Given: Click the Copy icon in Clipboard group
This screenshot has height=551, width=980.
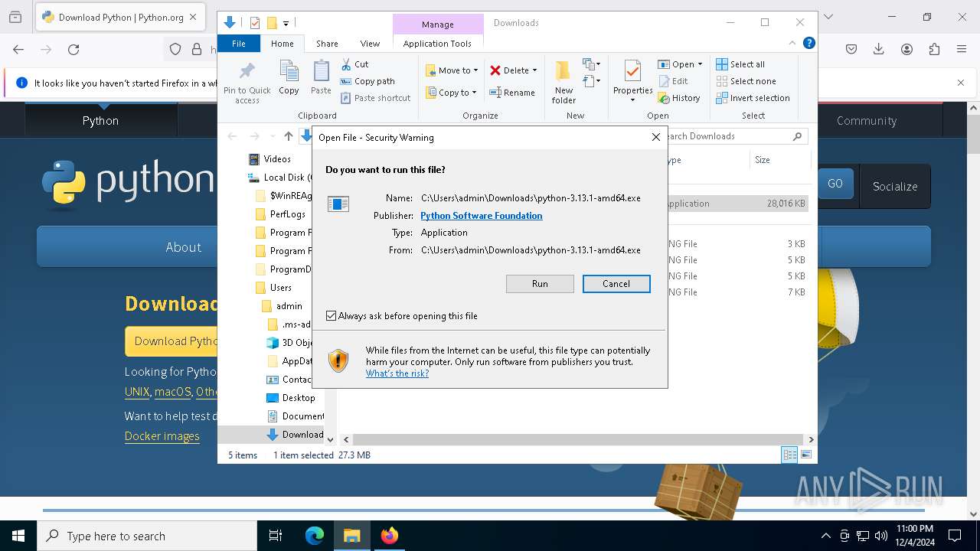Looking at the screenshot, I should coord(289,71).
